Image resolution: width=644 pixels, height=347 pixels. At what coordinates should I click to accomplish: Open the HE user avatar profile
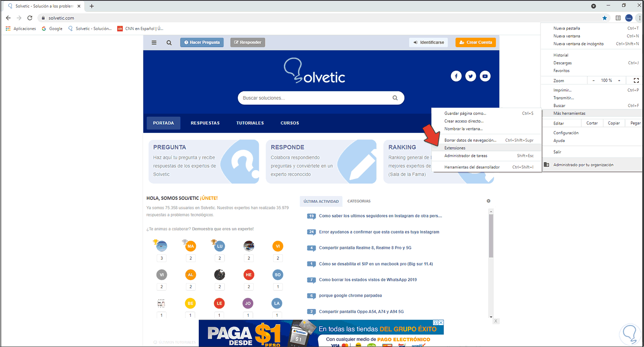(249, 275)
